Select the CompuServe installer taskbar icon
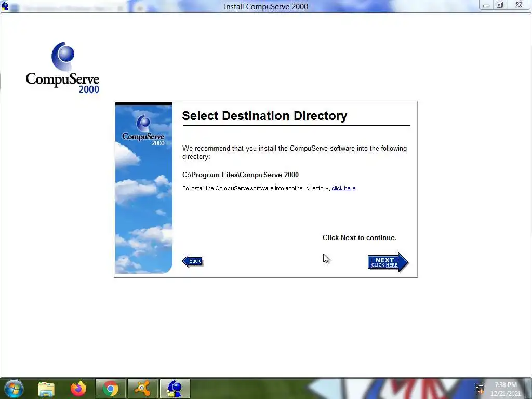Screen dimensions: 532x399 175,389
